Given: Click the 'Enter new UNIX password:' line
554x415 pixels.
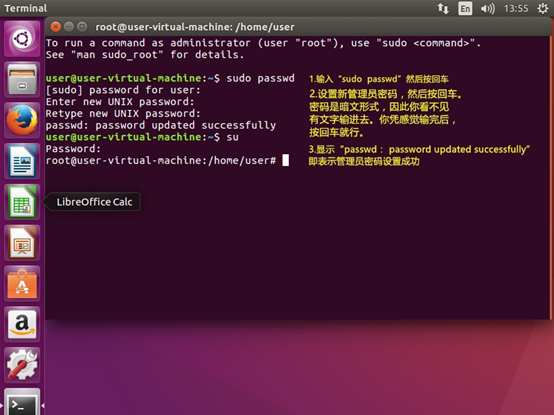Looking at the screenshot, I should [120, 102].
